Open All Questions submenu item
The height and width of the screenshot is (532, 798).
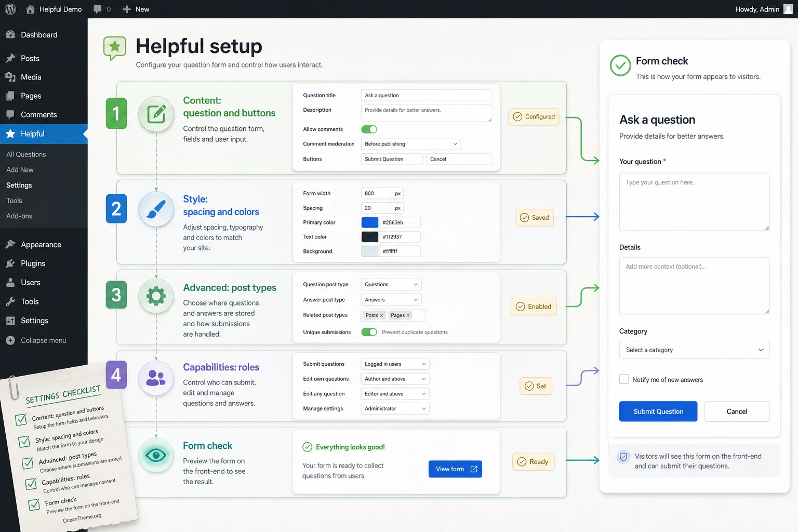click(x=26, y=154)
